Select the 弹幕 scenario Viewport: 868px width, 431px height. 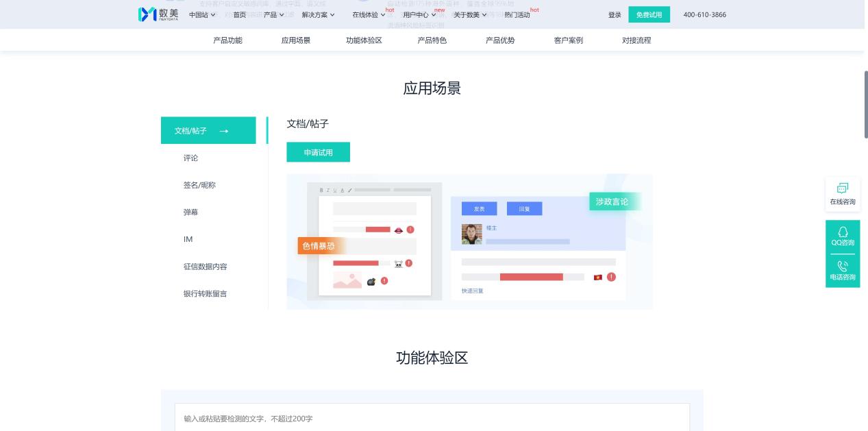(190, 212)
